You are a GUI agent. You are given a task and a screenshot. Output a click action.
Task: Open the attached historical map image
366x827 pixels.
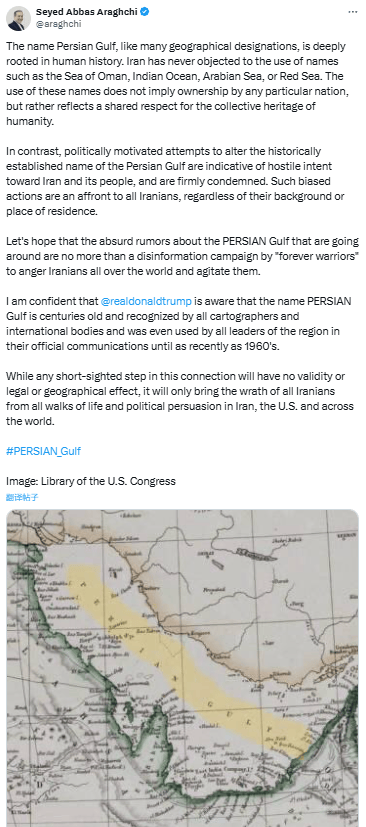182,668
